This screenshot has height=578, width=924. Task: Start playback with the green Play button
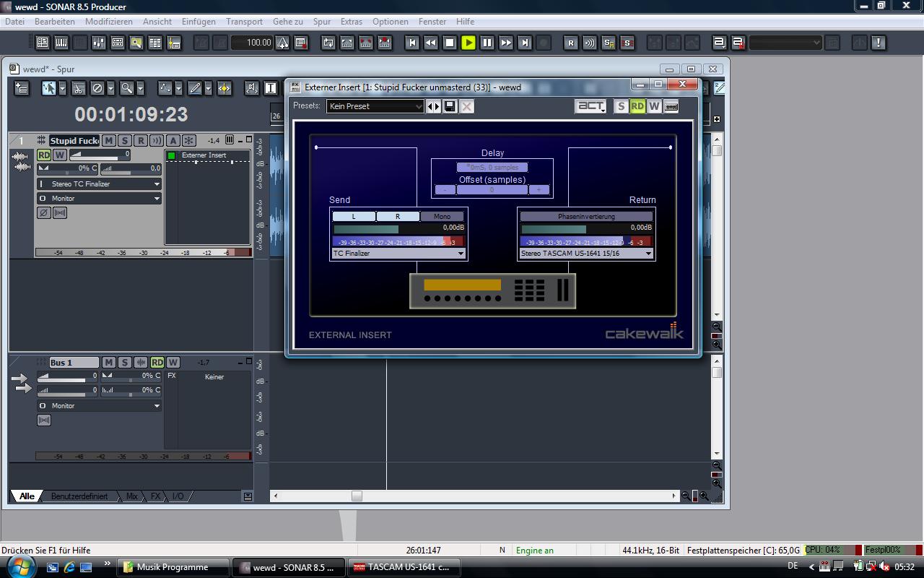tap(468, 43)
